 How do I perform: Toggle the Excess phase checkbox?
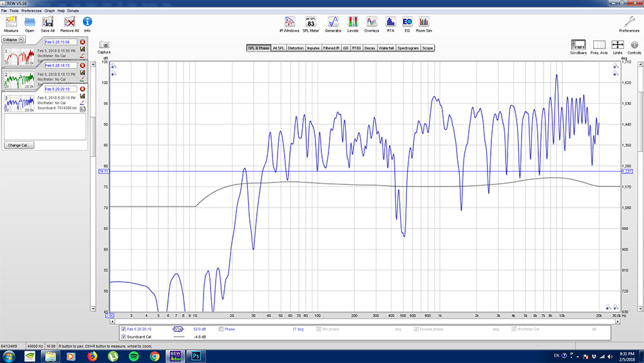point(416,329)
